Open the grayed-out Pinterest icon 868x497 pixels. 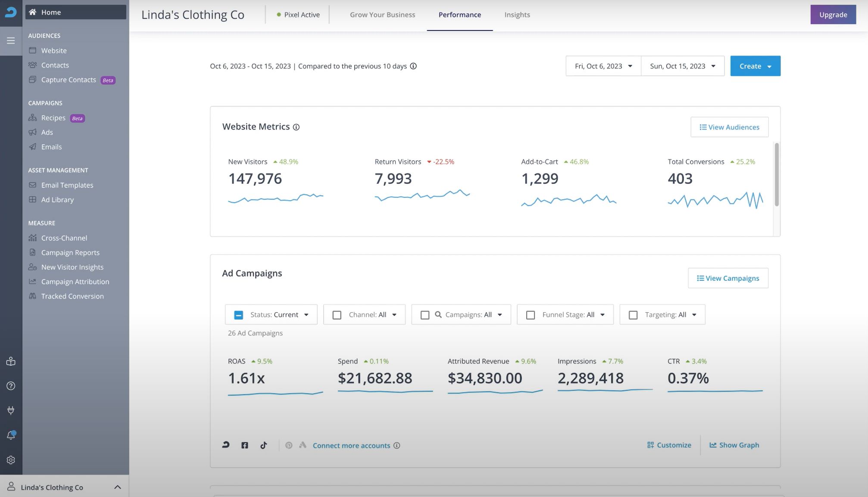289,445
